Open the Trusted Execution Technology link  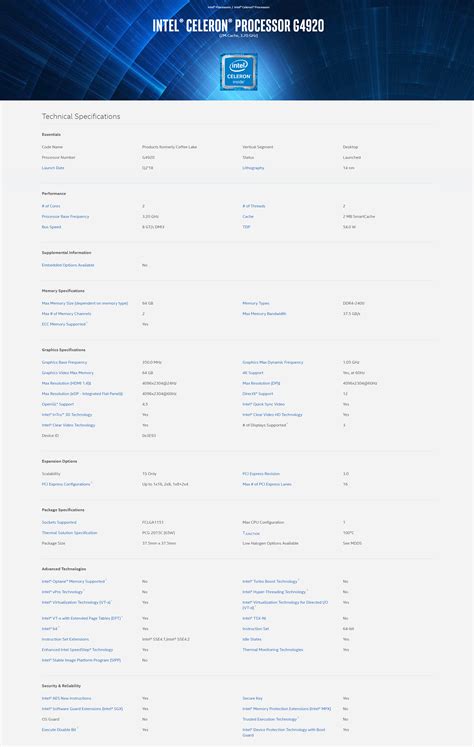[x=270, y=719]
